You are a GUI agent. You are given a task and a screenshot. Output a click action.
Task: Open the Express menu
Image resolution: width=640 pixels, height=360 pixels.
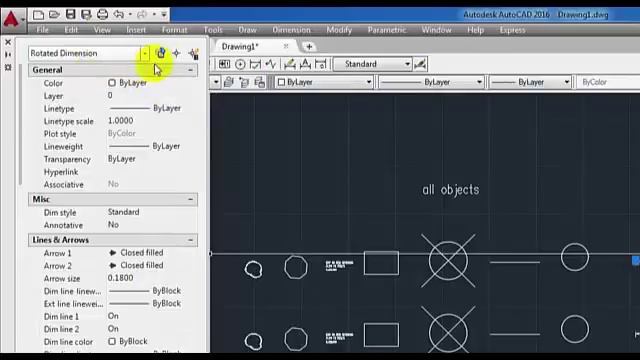coord(512,30)
